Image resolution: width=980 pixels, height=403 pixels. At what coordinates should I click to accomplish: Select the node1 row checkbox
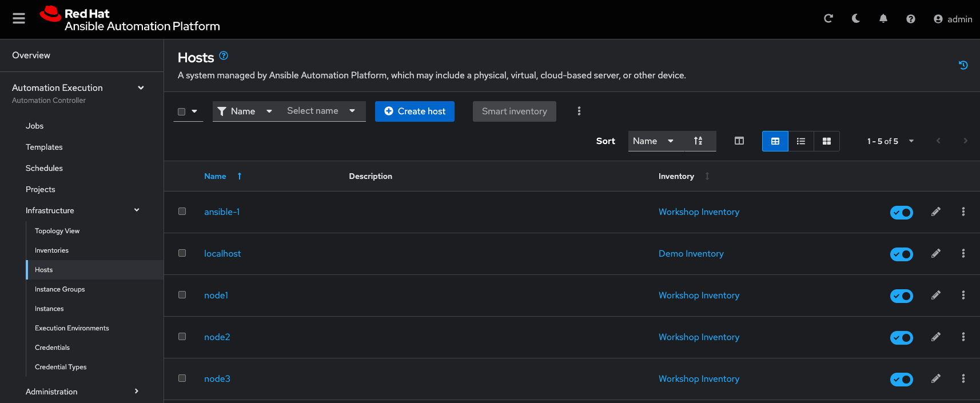click(x=182, y=295)
